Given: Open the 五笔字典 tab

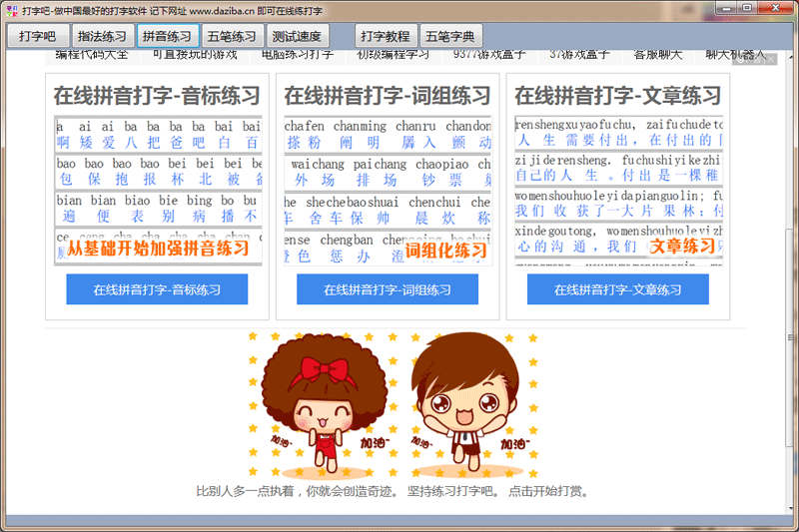Looking at the screenshot, I should [450, 36].
